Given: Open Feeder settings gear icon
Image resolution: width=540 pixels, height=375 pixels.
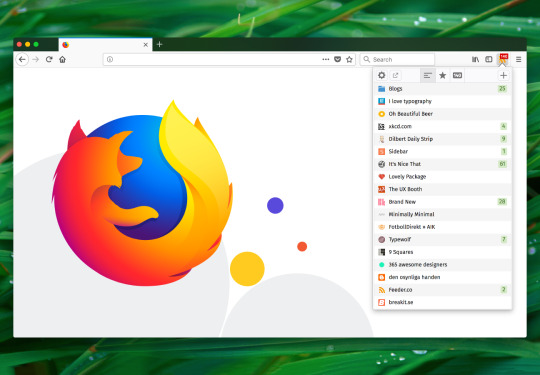Looking at the screenshot, I should tap(382, 75).
